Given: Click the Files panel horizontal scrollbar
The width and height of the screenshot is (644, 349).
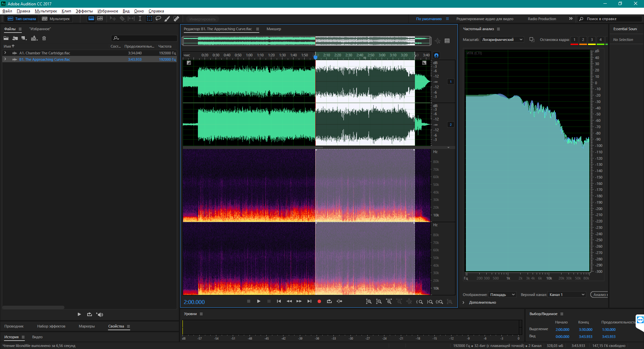Looking at the screenshot, I should 33,307.
